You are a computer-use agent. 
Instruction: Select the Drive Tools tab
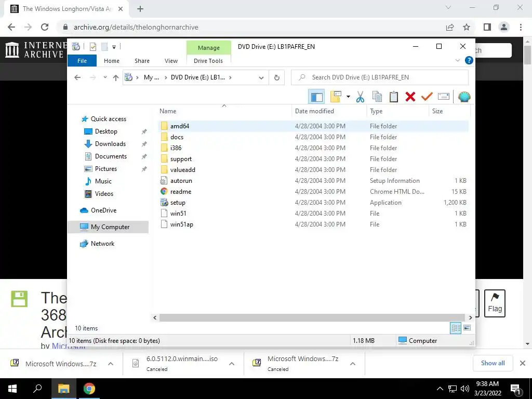[208, 61]
